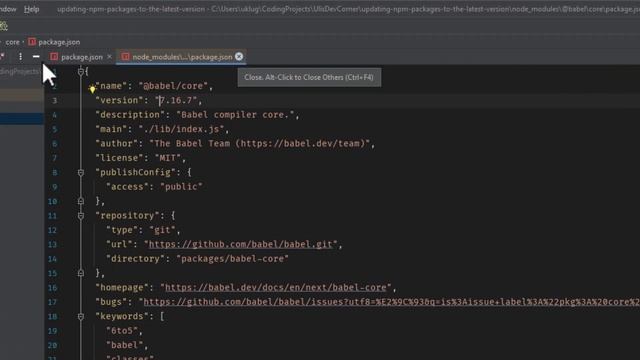The image size is (640, 360).
Task: Click line number 17 in the gutter
Action: click(52, 302)
